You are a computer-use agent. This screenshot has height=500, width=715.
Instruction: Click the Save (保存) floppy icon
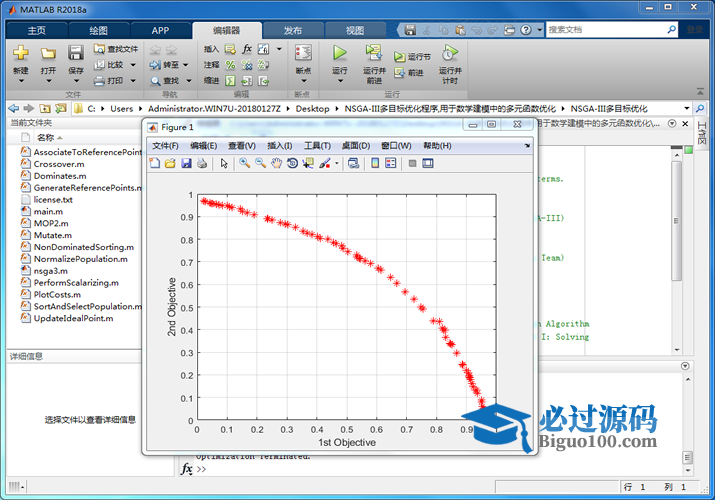point(76,53)
